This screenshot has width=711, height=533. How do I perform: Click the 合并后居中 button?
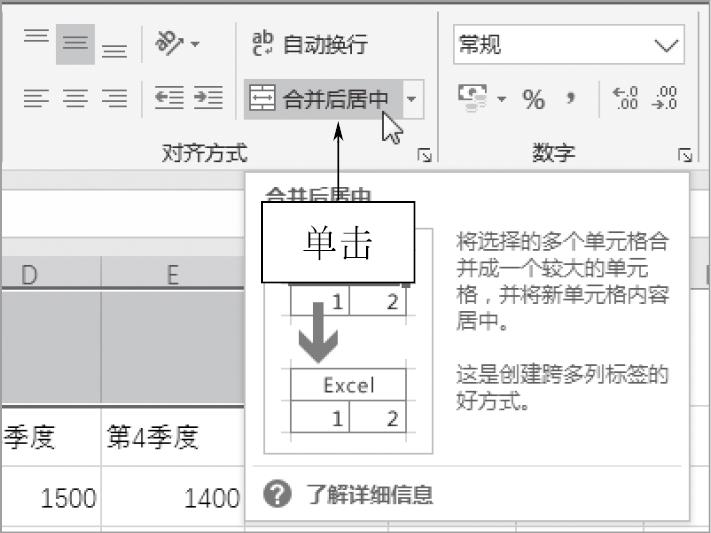[x=323, y=99]
